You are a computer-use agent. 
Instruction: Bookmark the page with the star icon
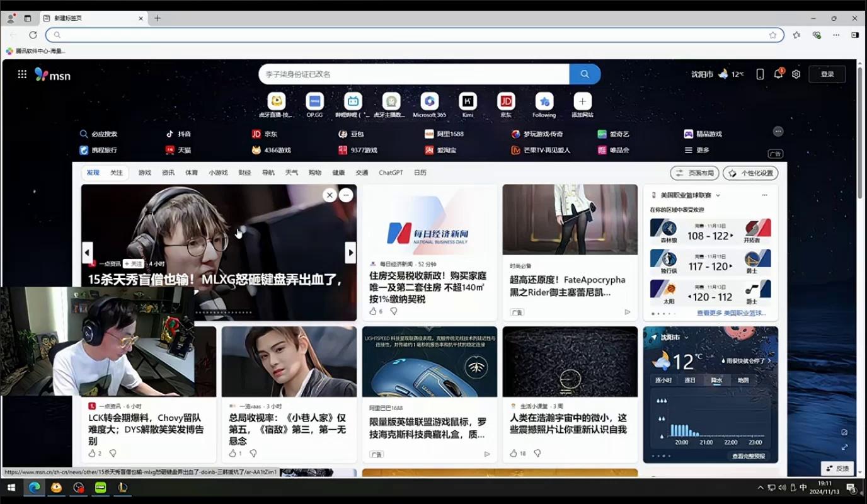pyautogui.click(x=772, y=35)
